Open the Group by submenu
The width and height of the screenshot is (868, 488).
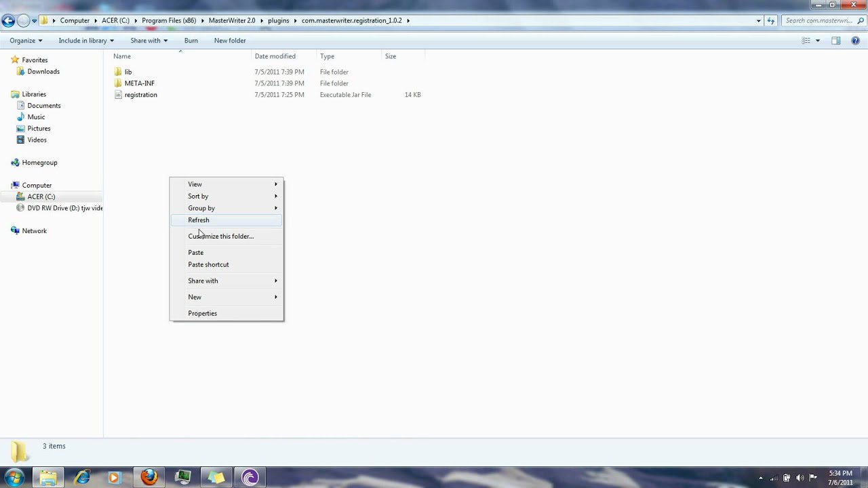coord(226,208)
